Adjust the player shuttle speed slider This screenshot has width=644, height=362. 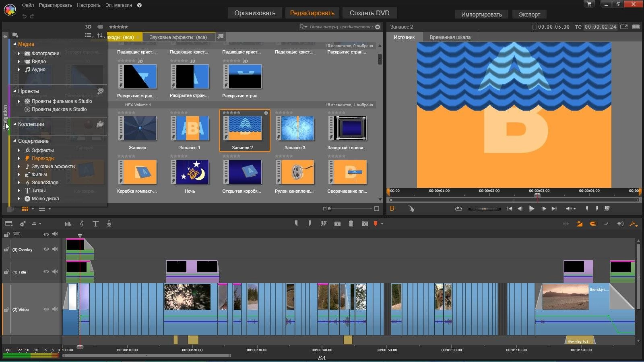pos(485,209)
